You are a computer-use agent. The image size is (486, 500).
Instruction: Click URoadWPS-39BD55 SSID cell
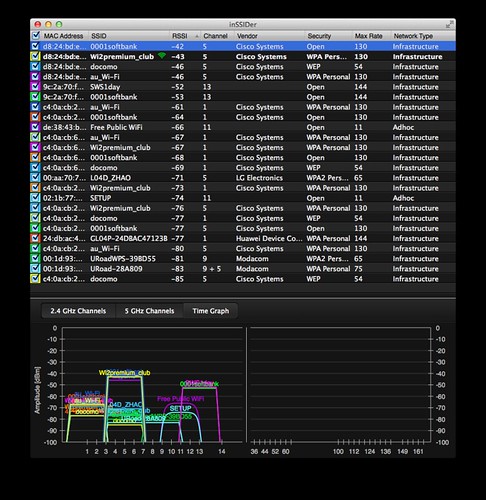[123, 258]
